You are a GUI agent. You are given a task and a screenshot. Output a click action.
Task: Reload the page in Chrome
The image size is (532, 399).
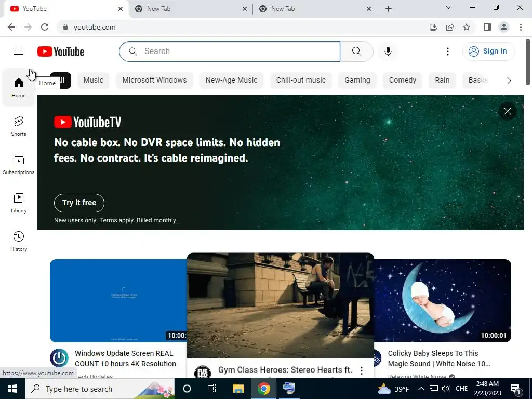coord(45,27)
